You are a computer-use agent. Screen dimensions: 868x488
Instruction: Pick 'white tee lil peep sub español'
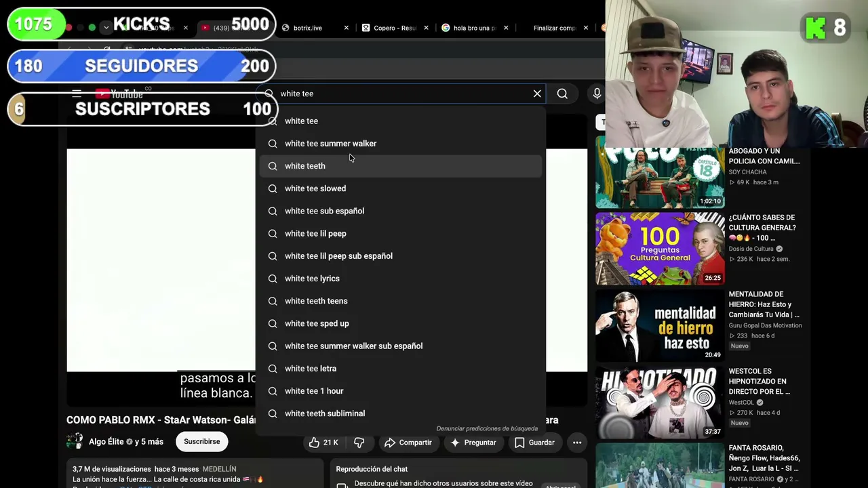coord(401,256)
